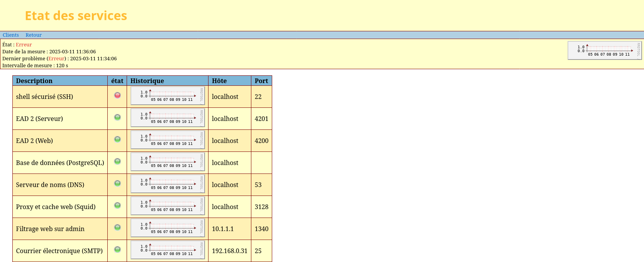Open the Squid proxy history graph

point(168,206)
